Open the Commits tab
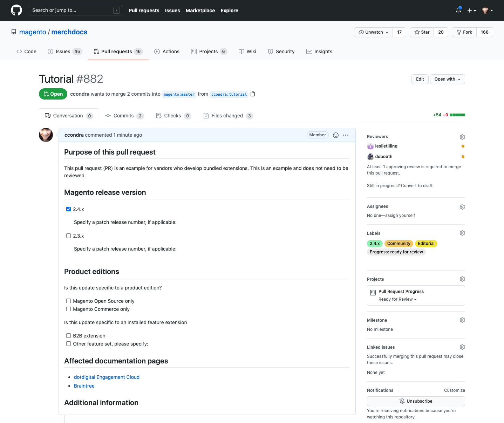The width and height of the screenshot is (504, 423). pos(124,116)
